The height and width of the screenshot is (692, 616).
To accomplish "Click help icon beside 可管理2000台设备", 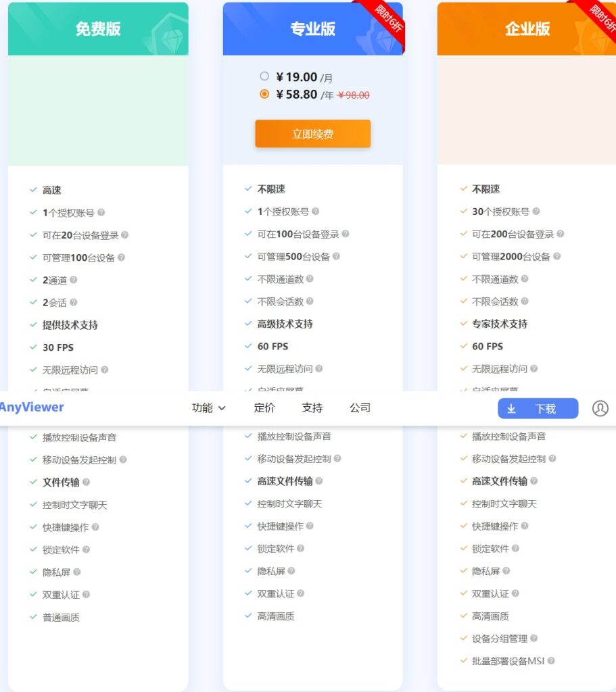I will pyautogui.click(x=556, y=256).
